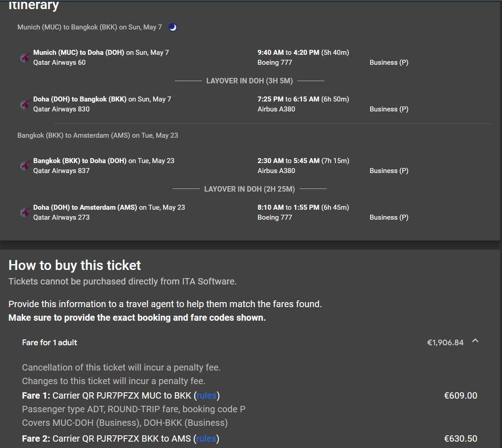Click the €630.50 Fare 2 price
Screen dimensions: 502x448
tap(460, 438)
